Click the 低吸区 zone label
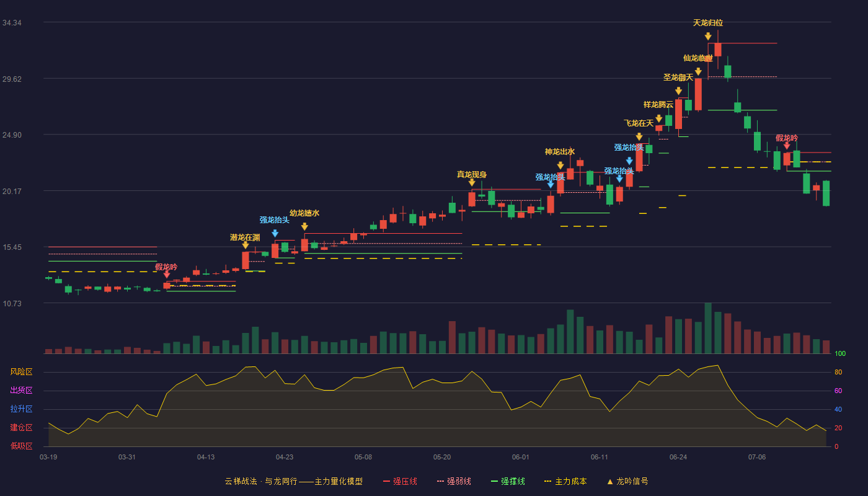Viewport: 868px width, 496px height. pos(22,446)
